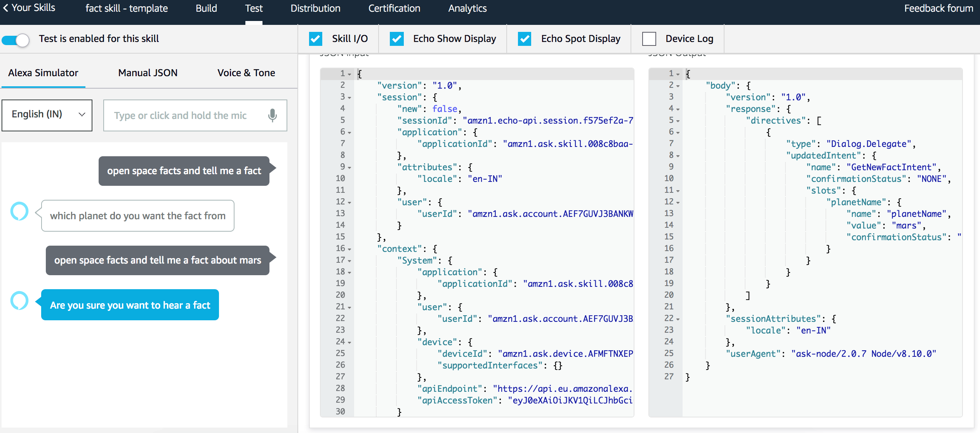
Task: Disable the Skill I/O checkbox
Action: click(x=316, y=38)
